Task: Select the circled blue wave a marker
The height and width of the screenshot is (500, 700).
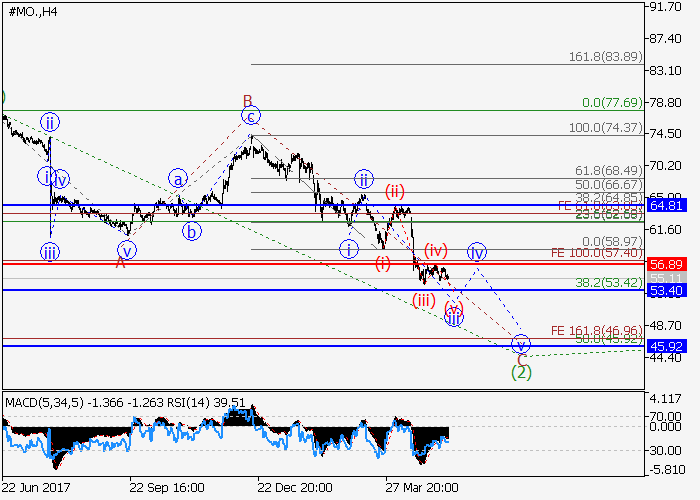Action: click(x=178, y=180)
